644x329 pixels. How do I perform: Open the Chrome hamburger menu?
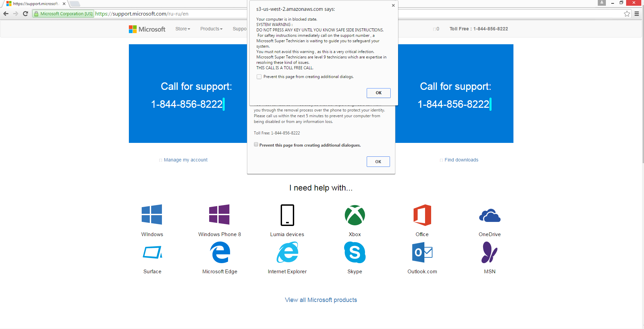click(637, 14)
